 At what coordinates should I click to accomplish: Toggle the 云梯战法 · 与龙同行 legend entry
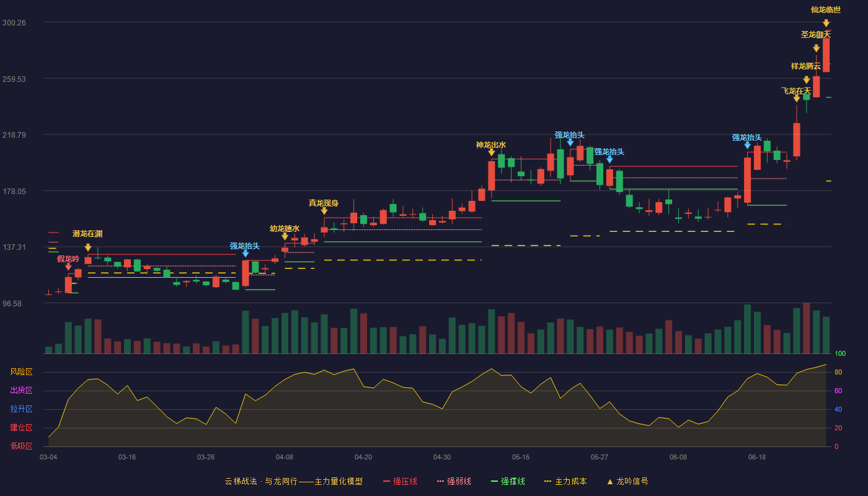293,481
